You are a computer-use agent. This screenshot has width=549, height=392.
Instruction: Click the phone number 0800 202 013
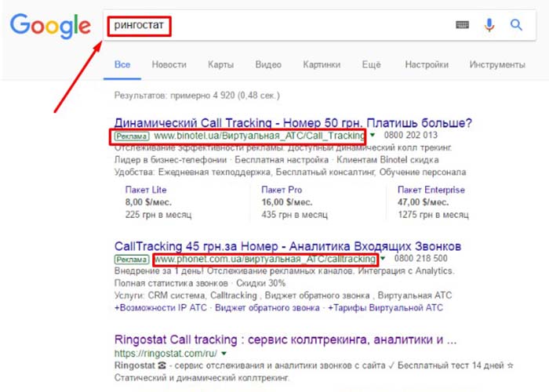[x=410, y=135]
